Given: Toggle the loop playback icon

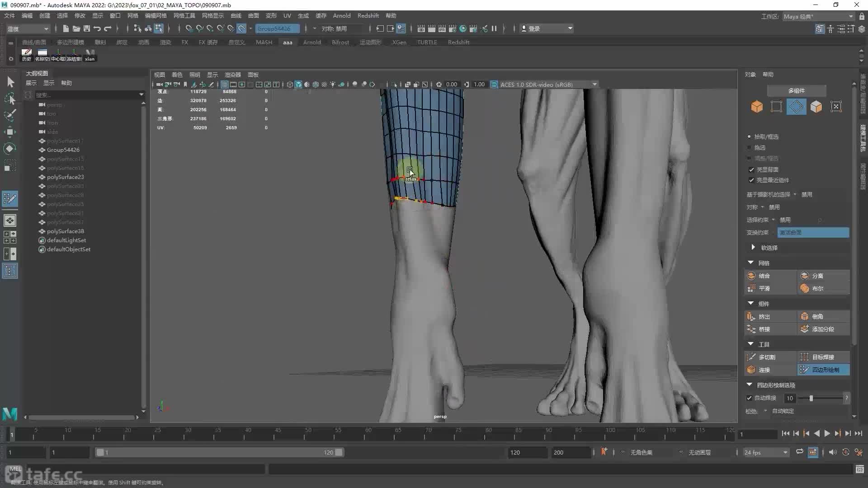Looking at the screenshot, I should tap(800, 452).
